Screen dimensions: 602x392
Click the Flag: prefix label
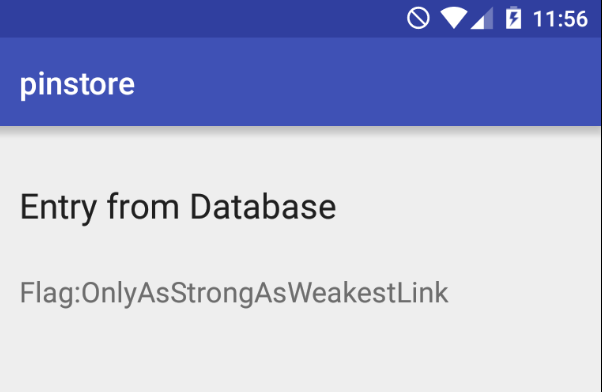pyautogui.click(x=50, y=293)
